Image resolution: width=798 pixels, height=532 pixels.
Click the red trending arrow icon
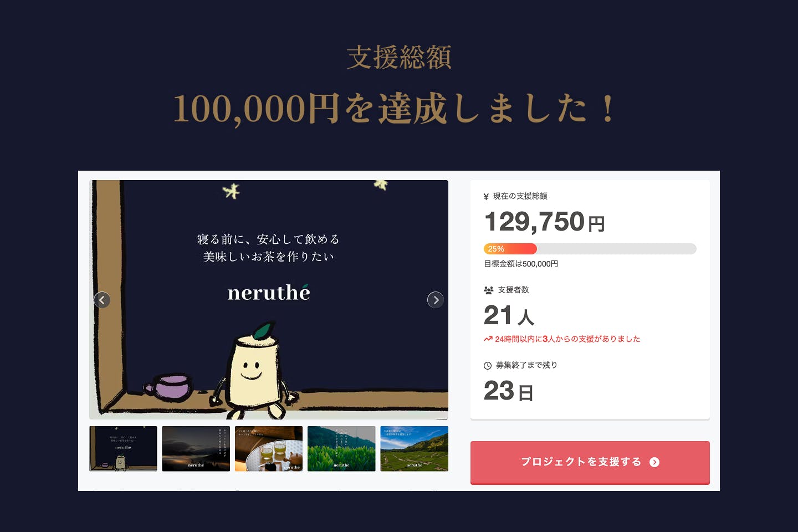point(488,339)
